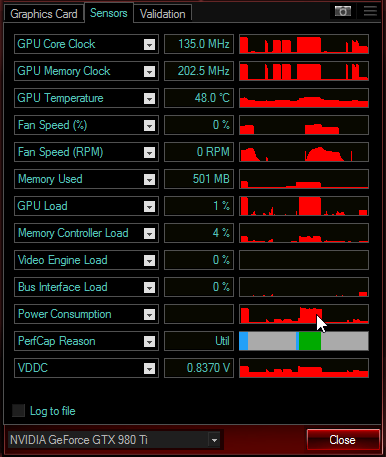
Task: Click the Power Consumption history graph
Action: point(304,314)
